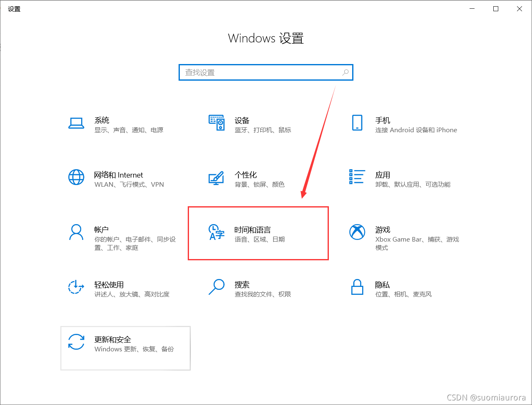Open the 搜索 magnifier icon
This screenshot has width=532, height=405.
tap(216, 287)
